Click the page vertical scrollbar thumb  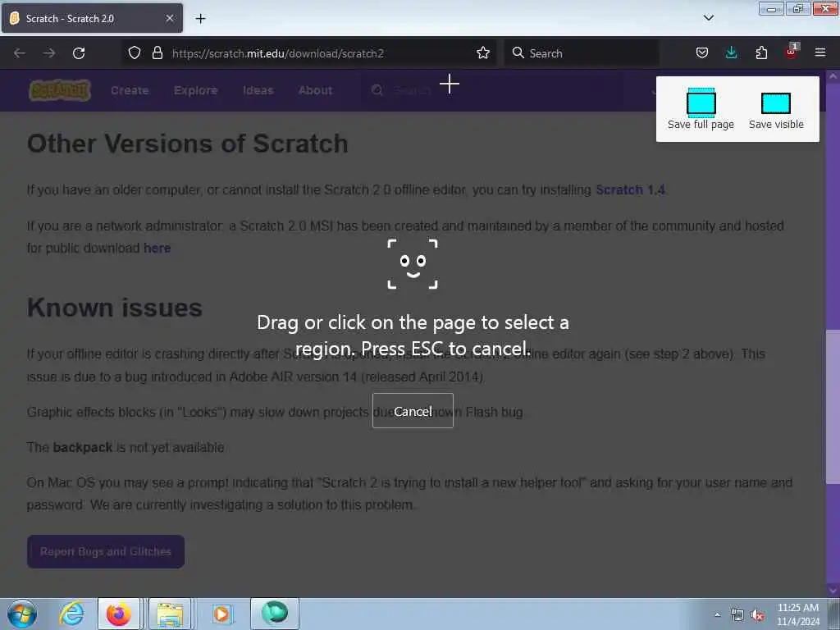coord(833,407)
